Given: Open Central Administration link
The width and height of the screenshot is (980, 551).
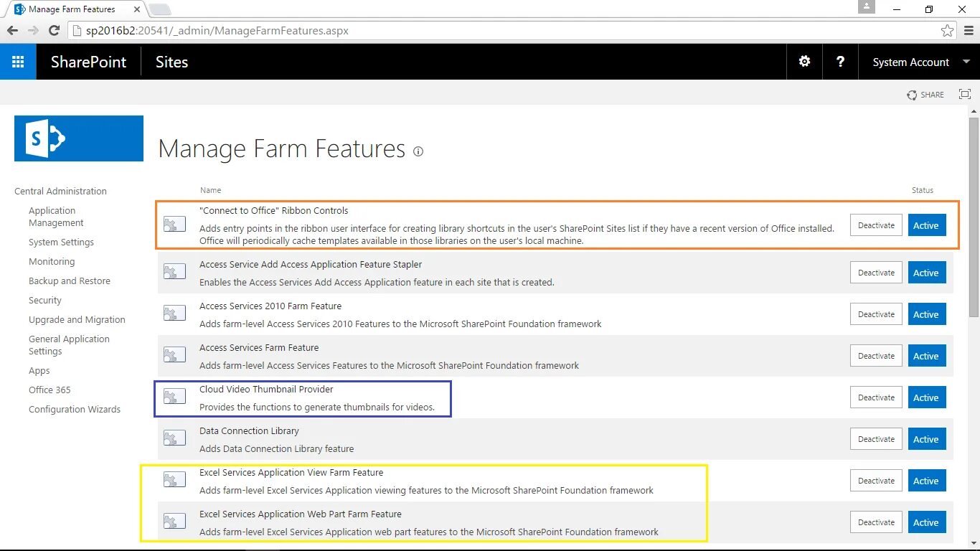Looking at the screenshot, I should pos(60,191).
